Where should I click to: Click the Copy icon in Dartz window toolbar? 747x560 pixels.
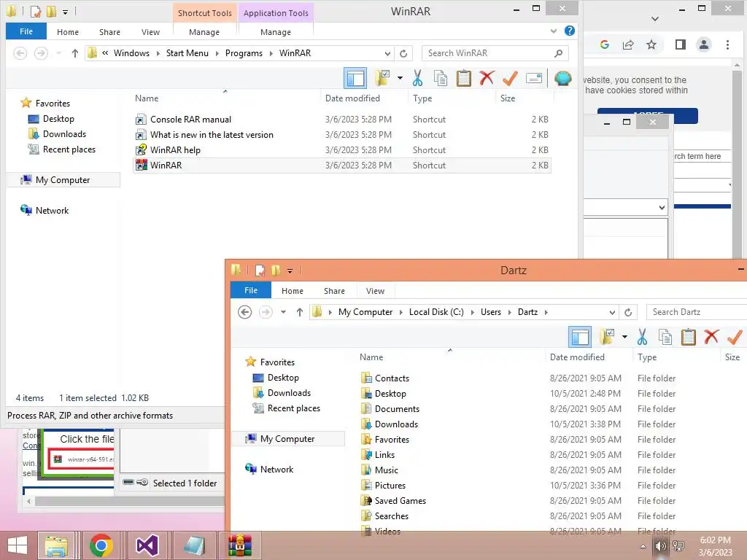(665, 337)
